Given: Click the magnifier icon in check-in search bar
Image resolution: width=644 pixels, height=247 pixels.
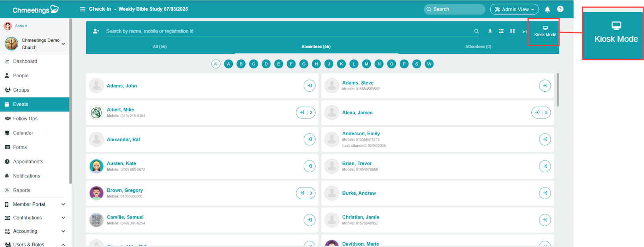Looking at the screenshot, I should coord(477,31).
